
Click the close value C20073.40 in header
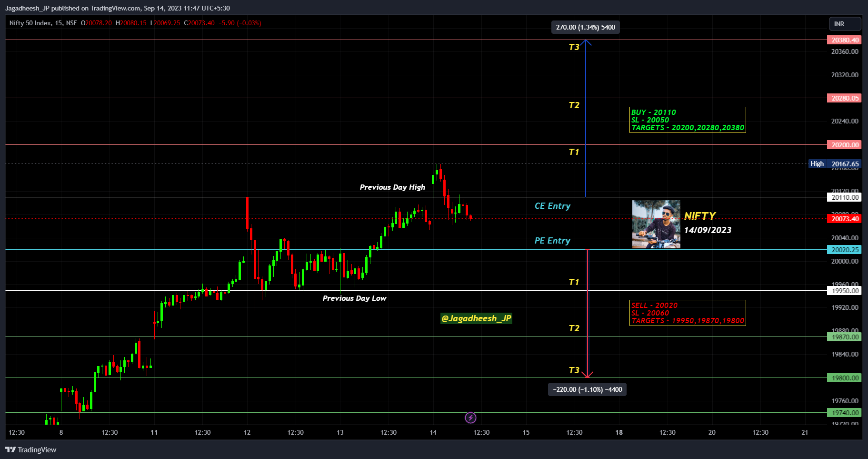click(199, 23)
